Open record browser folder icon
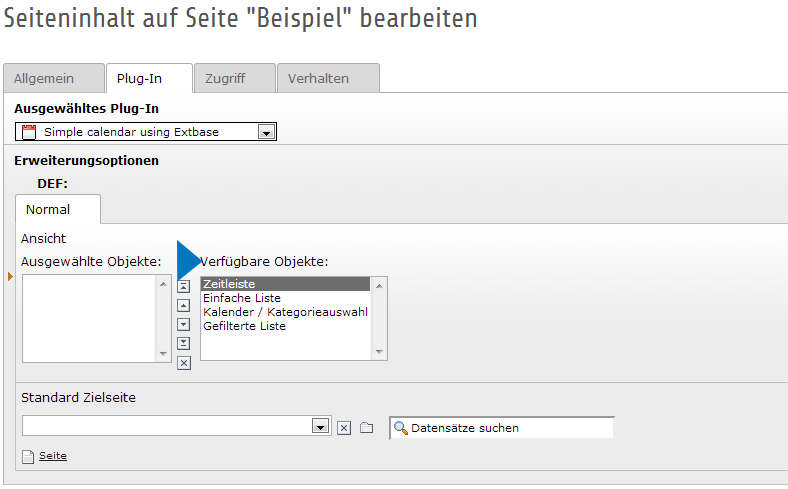This screenshot has height=489, width=788. coord(367,428)
